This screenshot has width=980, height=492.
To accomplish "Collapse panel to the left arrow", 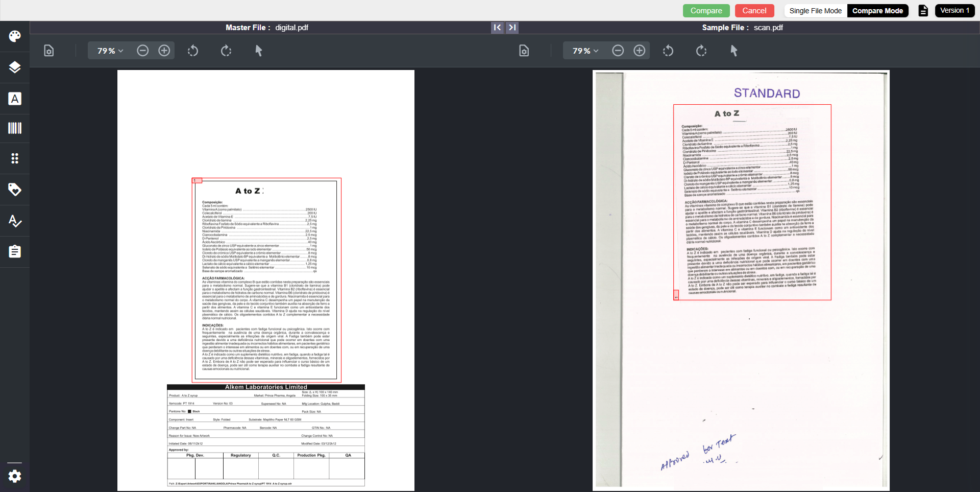I will tap(497, 28).
